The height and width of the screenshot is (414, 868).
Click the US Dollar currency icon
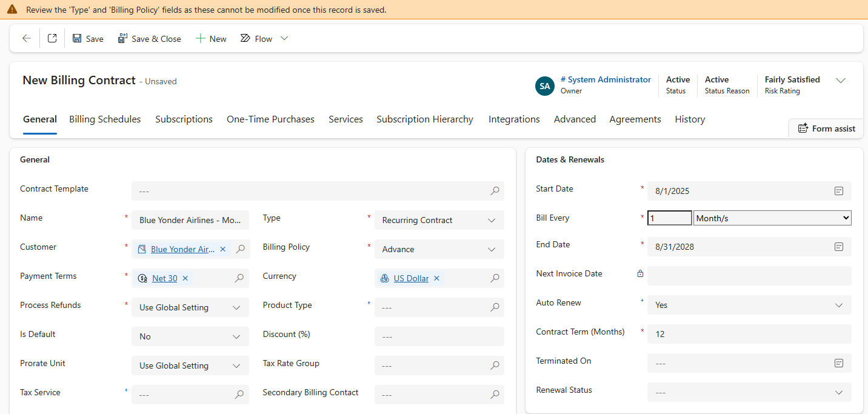[384, 278]
